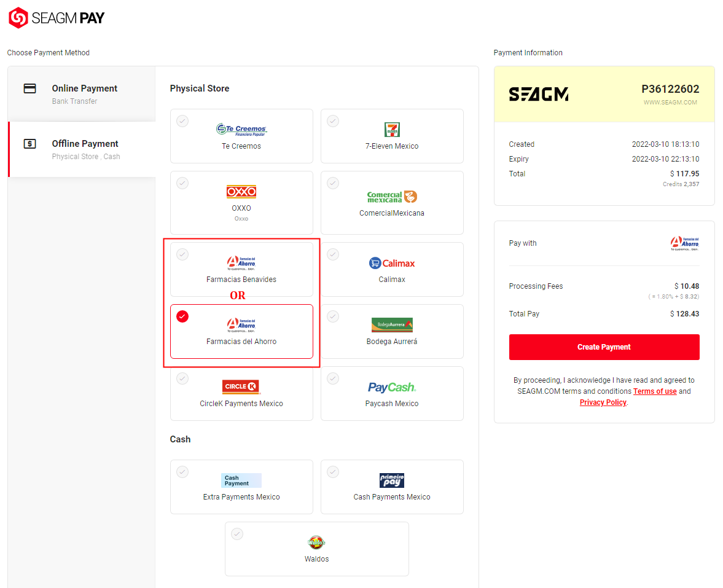The width and height of the screenshot is (723, 588).
Task: Select the 7-Eleven Mexico radio check
Action: click(333, 121)
